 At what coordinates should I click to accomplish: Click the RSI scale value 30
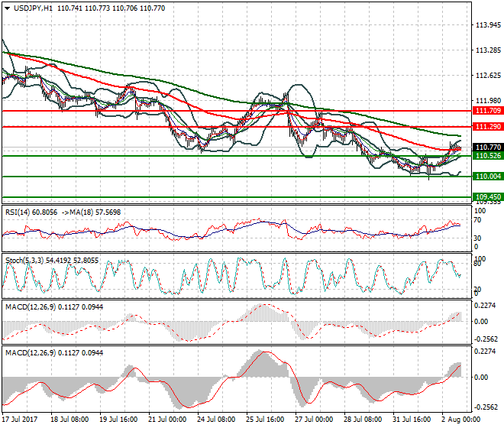pyautogui.click(x=477, y=238)
